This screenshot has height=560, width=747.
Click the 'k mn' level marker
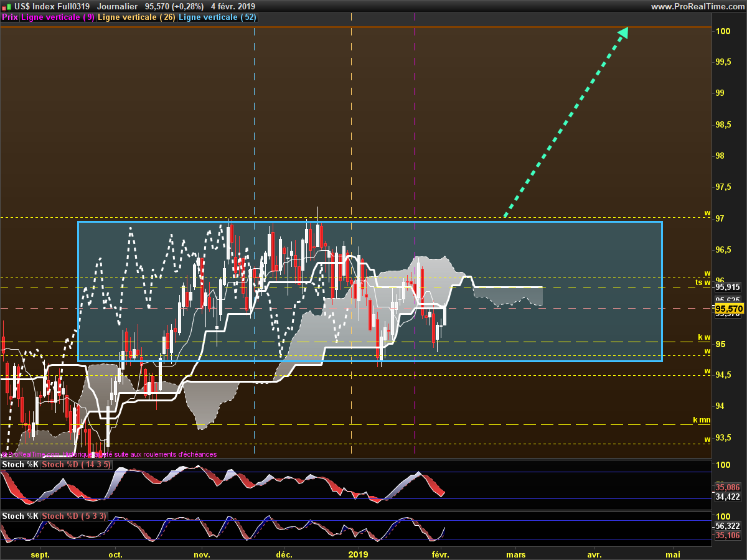point(702,420)
